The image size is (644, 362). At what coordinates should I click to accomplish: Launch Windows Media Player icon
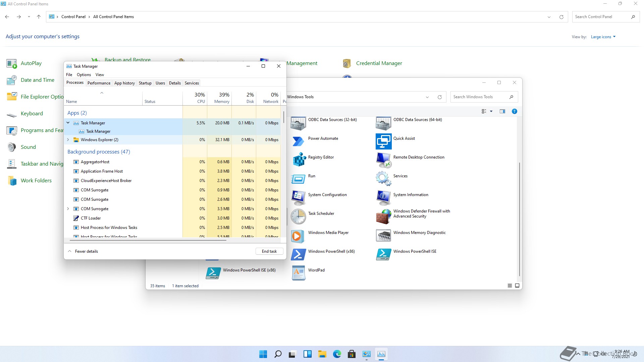tap(298, 236)
